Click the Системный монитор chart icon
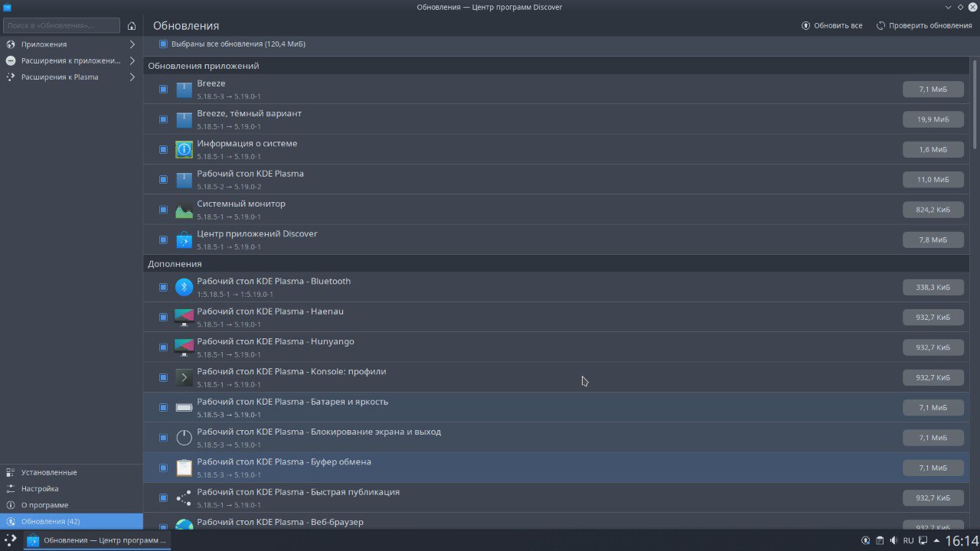The width and height of the screenshot is (980, 551). tap(184, 210)
